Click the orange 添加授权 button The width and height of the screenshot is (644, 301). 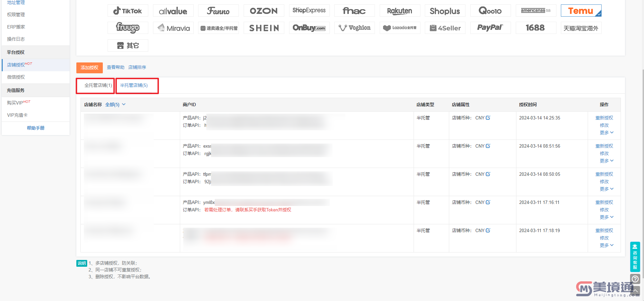pos(90,68)
